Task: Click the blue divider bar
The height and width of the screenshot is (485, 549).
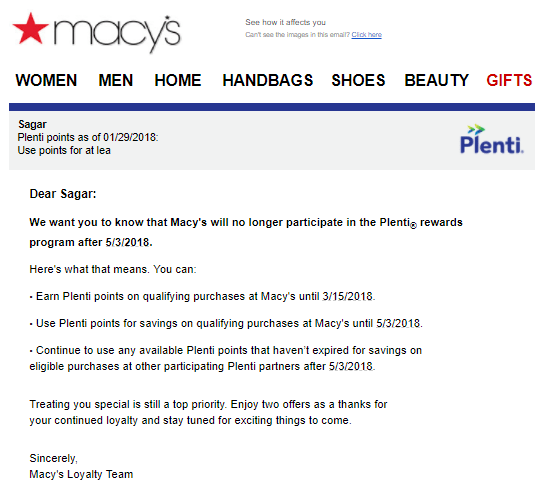Action: pyautogui.click(x=272, y=107)
